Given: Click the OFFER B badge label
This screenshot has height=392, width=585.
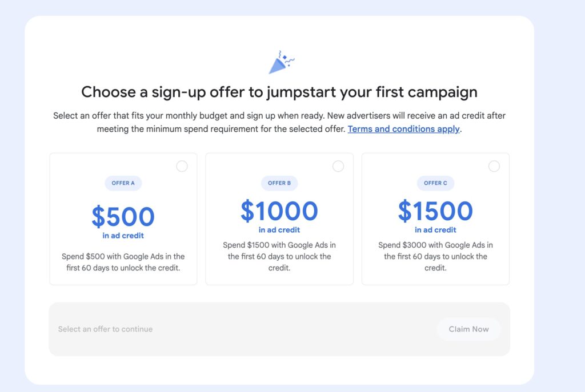Looking at the screenshot, I should click(279, 183).
